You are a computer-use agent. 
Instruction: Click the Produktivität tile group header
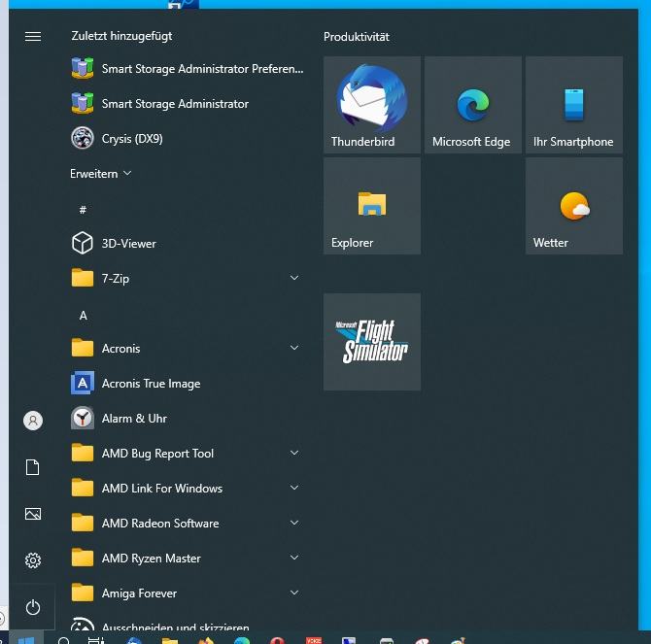[x=357, y=37]
